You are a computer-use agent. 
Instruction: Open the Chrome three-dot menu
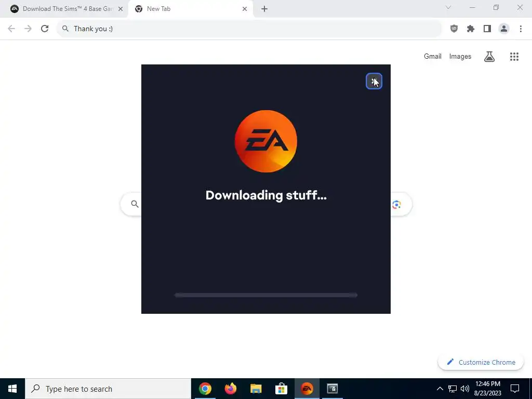point(521,29)
